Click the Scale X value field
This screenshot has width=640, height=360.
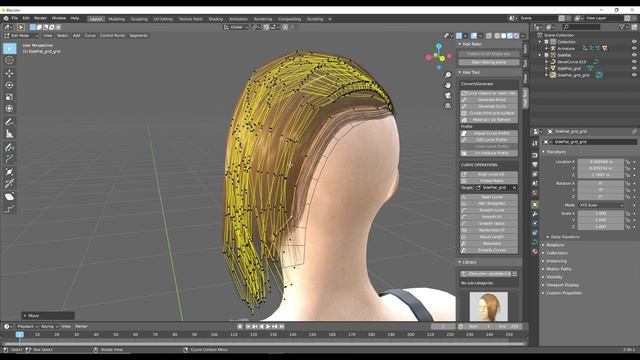tap(601, 213)
